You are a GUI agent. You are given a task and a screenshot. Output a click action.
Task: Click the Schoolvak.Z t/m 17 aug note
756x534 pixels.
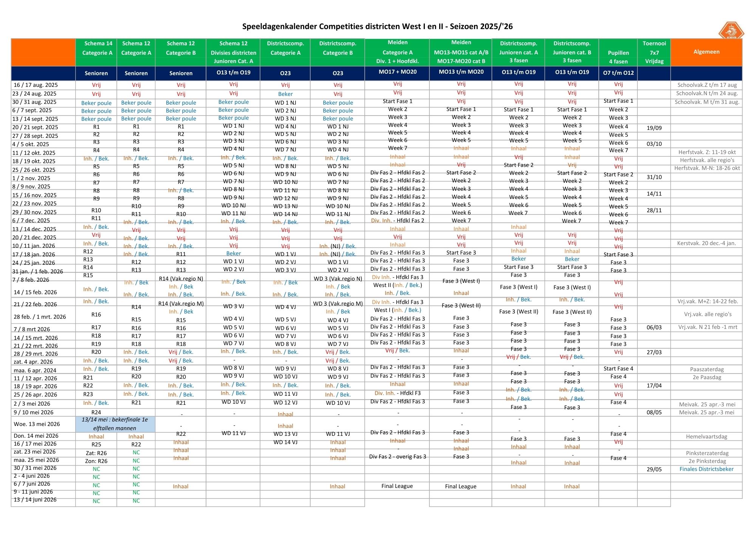click(706, 85)
